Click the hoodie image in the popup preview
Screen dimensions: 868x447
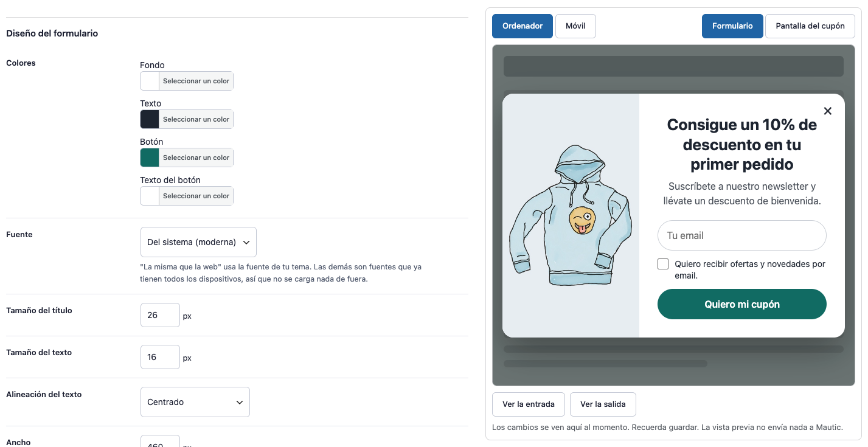(x=571, y=215)
